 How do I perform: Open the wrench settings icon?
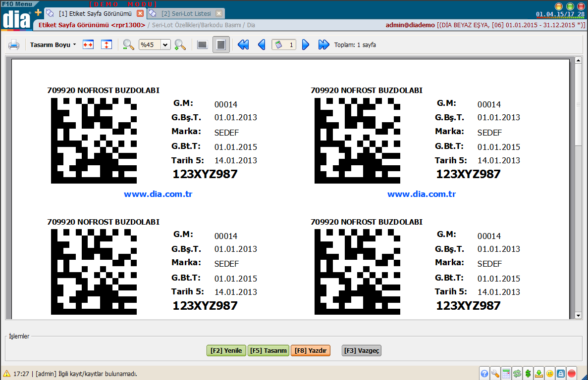(x=495, y=374)
